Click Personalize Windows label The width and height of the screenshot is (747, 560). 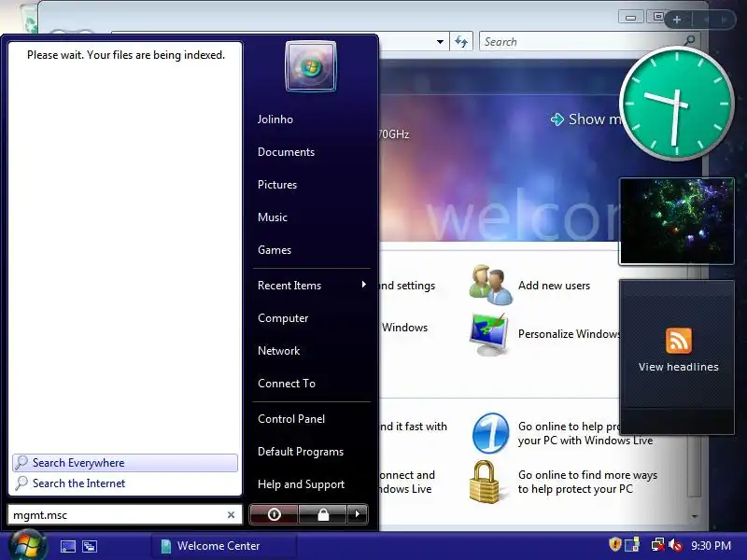tap(569, 334)
